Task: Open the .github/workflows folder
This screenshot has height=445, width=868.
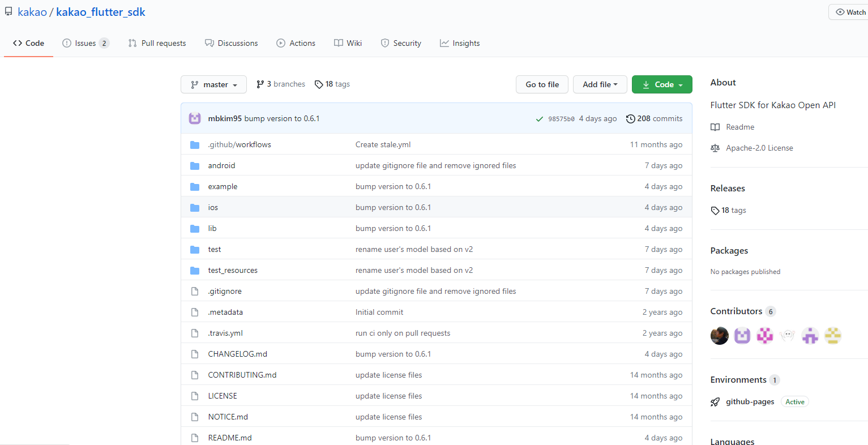Action: 240,144
